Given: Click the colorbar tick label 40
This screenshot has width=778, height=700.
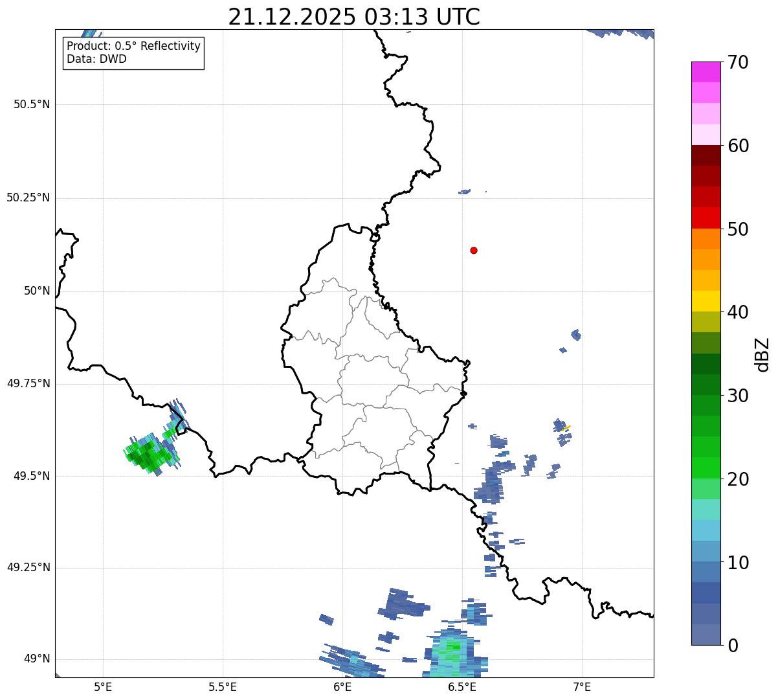Looking at the screenshot, I should tap(738, 312).
